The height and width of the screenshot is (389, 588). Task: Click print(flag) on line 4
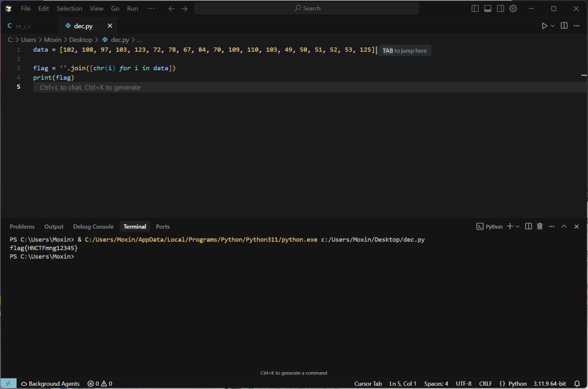pos(53,78)
